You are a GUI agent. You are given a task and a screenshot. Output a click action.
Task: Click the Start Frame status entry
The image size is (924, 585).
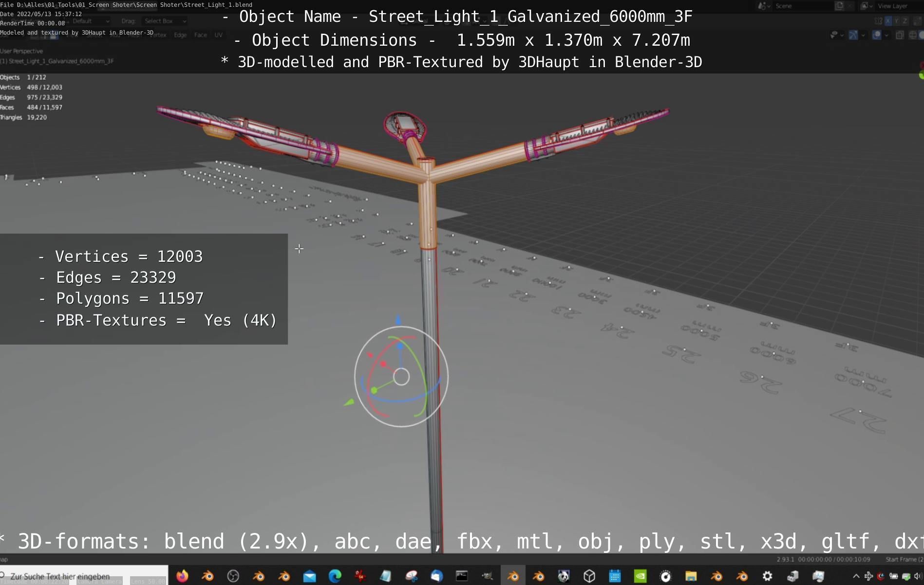904,559
